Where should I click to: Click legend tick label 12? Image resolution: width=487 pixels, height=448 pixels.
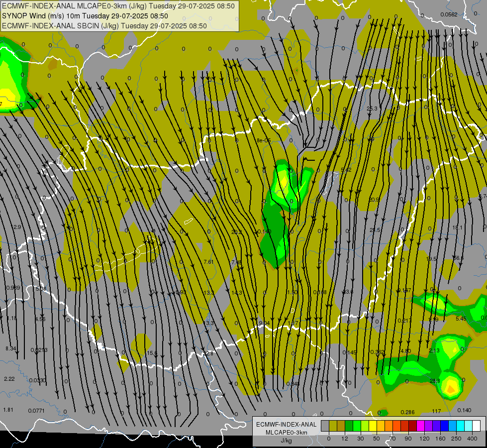tap(344, 439)
